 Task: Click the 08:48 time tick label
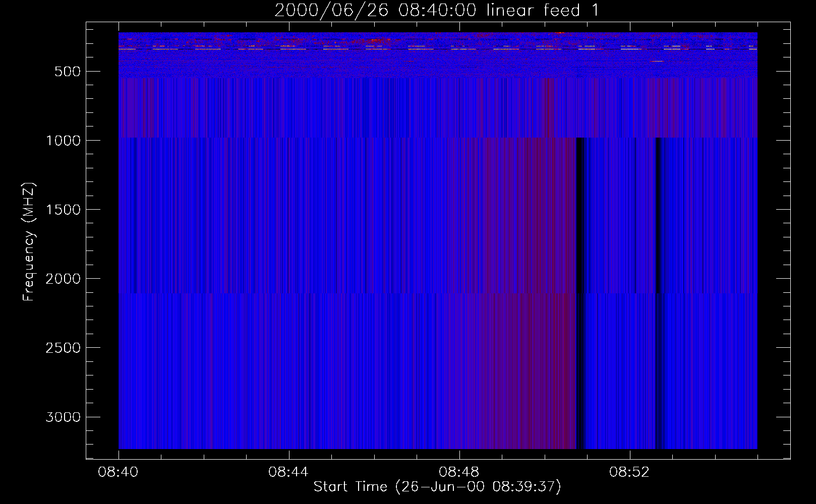[459, 472]
